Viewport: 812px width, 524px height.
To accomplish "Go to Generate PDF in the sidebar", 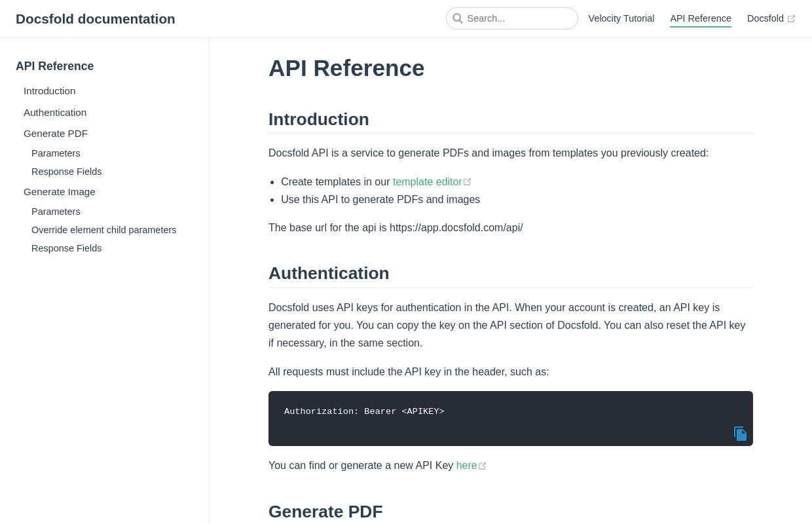I will coord(56,134).
